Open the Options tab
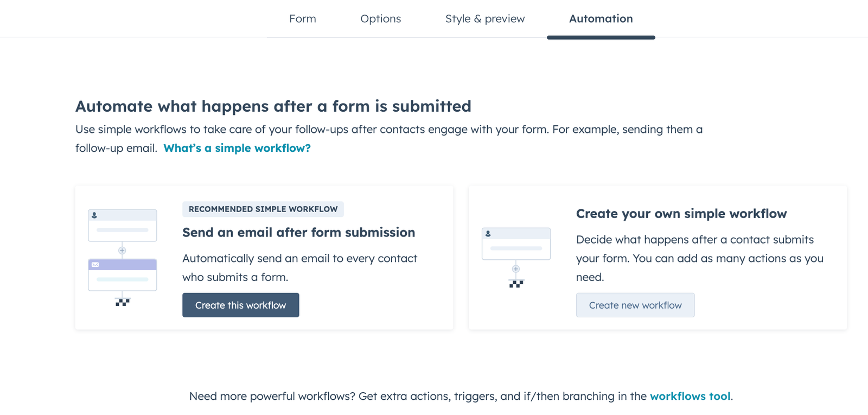Image resolution: width=868 pixels, height=415 pixels. (x=380, y=18)
